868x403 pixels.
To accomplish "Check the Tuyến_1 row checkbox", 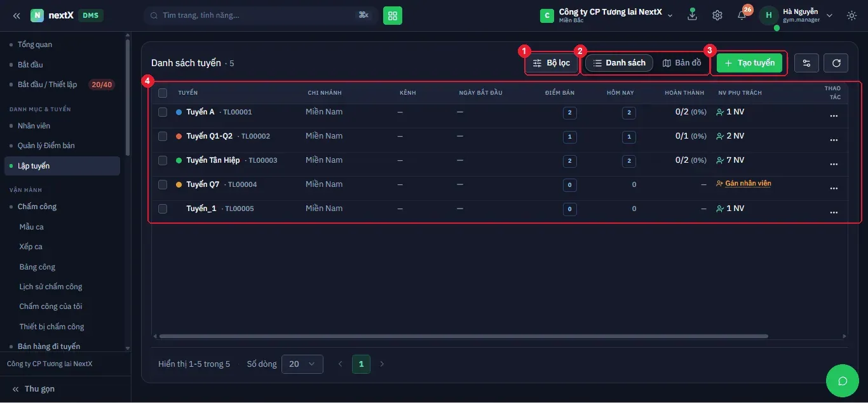I will click(163, 208).
